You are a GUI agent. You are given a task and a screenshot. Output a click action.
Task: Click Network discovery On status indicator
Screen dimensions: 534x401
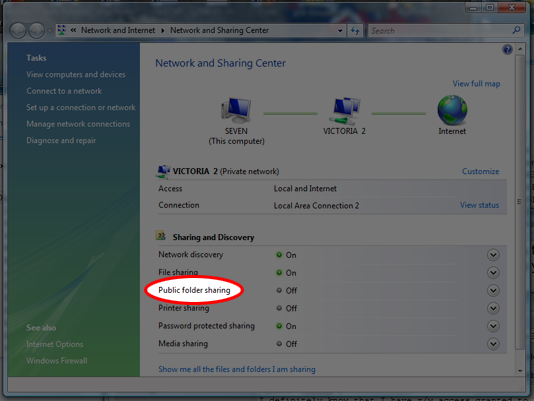[279, 255]
